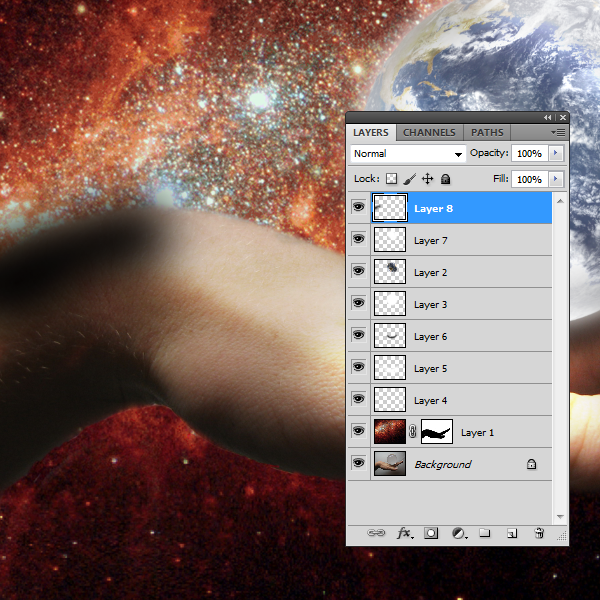Lock transparent pixels

pyautogui.click(x=391, y=179)
